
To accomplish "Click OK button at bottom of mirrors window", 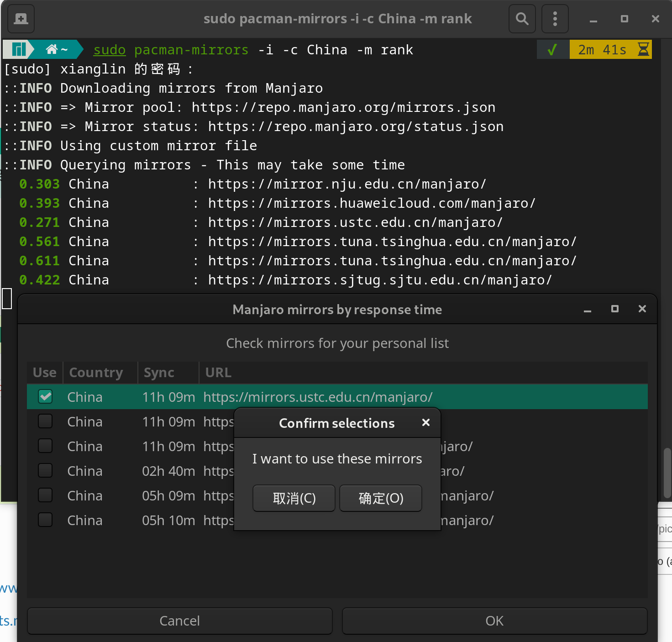I will pyautogui.click(x=495, y=621).
